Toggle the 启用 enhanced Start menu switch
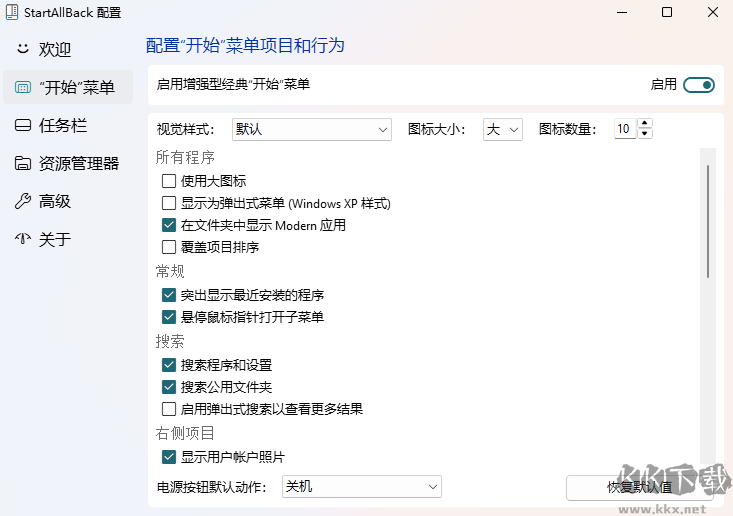 699,85
